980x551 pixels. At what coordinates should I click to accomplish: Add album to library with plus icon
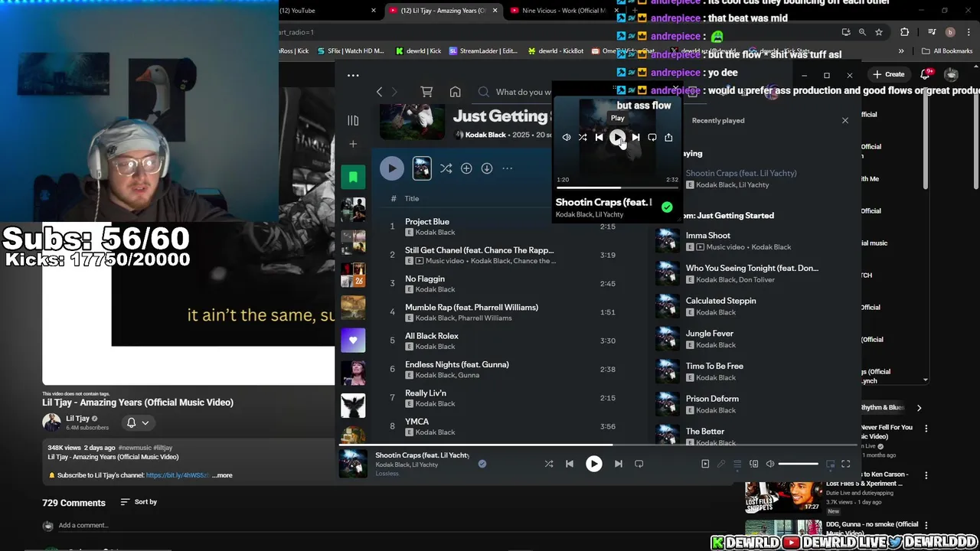coord(466,168)
